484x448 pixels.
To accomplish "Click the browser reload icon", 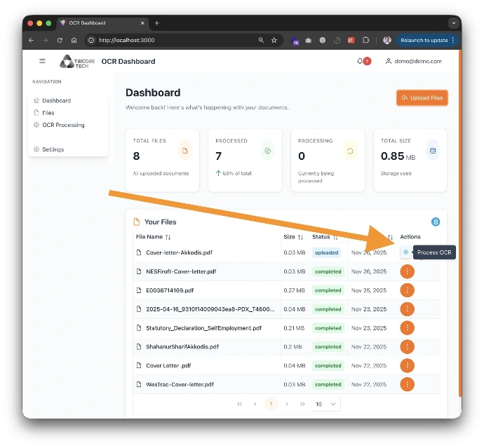I will click(60, 41).
